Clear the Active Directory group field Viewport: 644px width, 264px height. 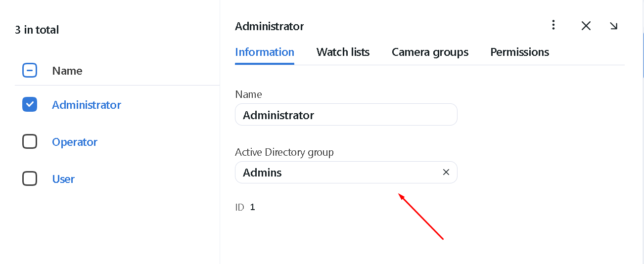[446, 172]
